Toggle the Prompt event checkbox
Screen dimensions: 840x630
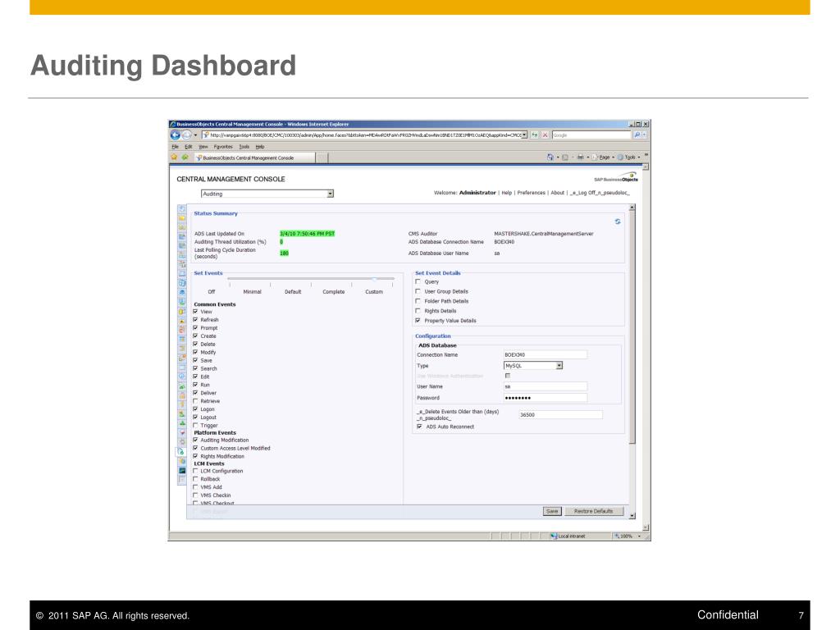(x=195, y=327)
